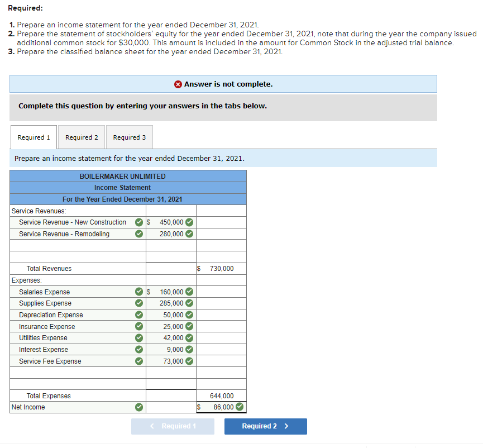Click the empty amount cell below Service Fee Expense
This screenshot has width=483, height=448.
tap(171, 373)
